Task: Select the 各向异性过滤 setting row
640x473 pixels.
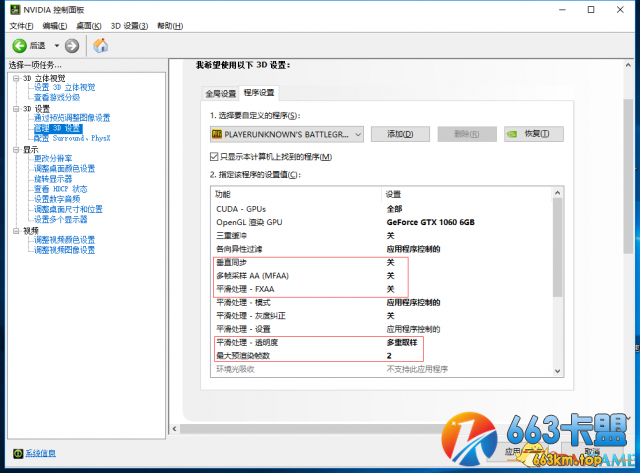Action: pyautogui.click(x=382, y=249)
